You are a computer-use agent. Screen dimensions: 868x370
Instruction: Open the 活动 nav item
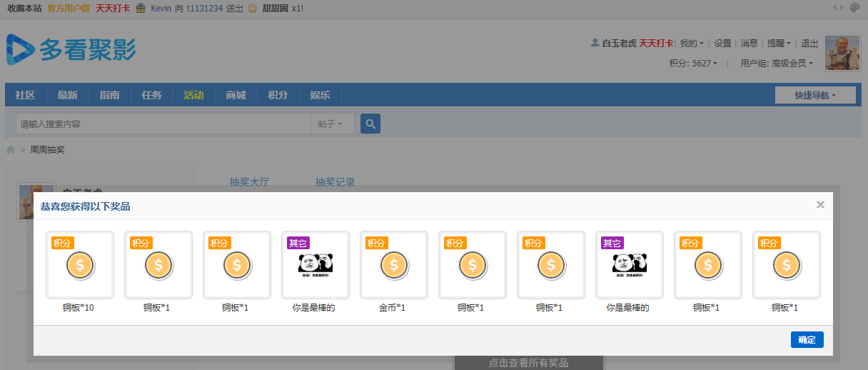(193, 95)
